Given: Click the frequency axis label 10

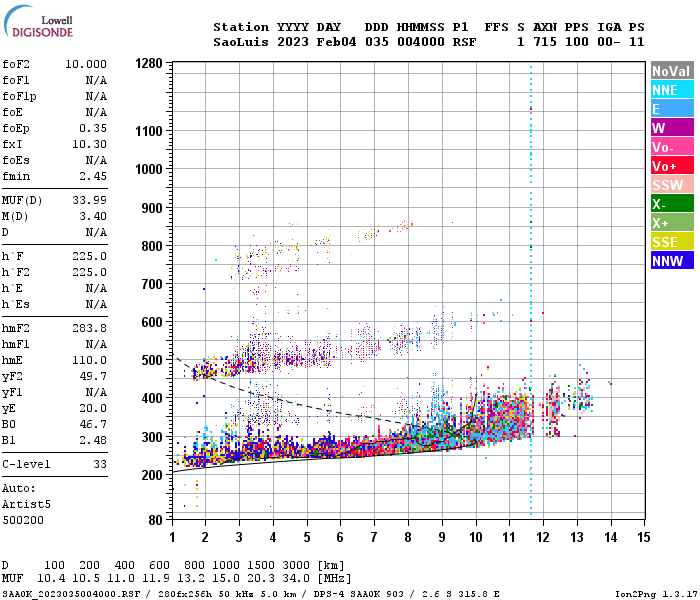Looking at the screenshot, I should point(476,537).
